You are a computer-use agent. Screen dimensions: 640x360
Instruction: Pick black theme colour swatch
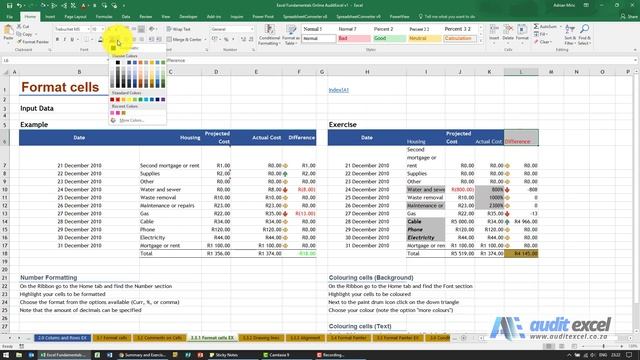pos(118,62)
